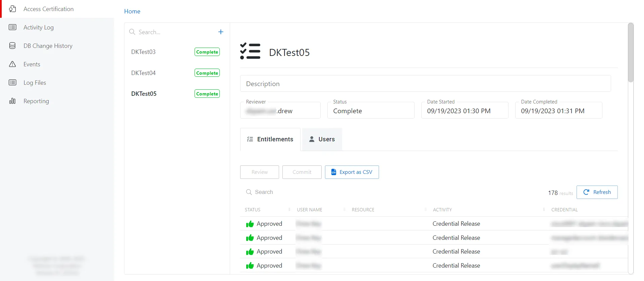The image size is (644, 281).
Task: Click the Status field showing Complete
Action: tap(371, 110)
